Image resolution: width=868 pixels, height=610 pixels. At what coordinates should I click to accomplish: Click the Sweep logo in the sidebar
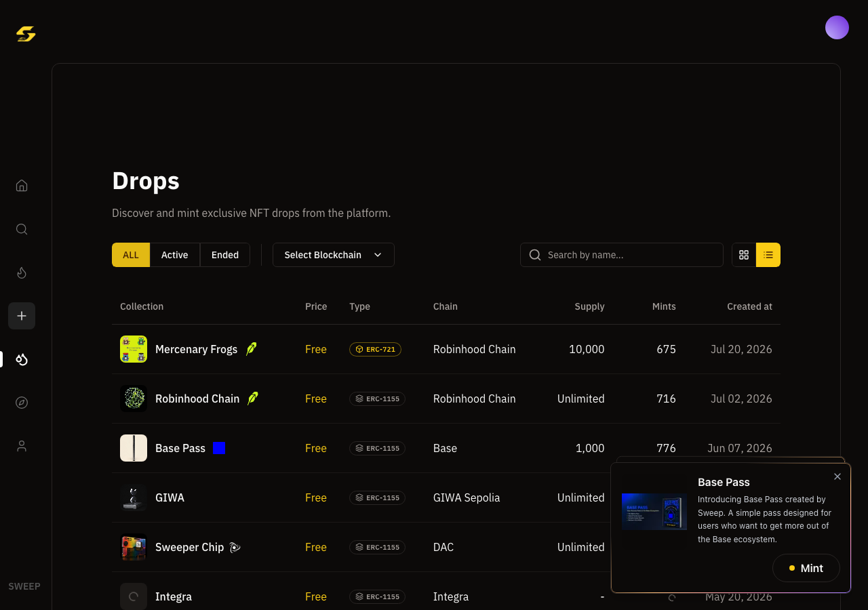(26, 33)
